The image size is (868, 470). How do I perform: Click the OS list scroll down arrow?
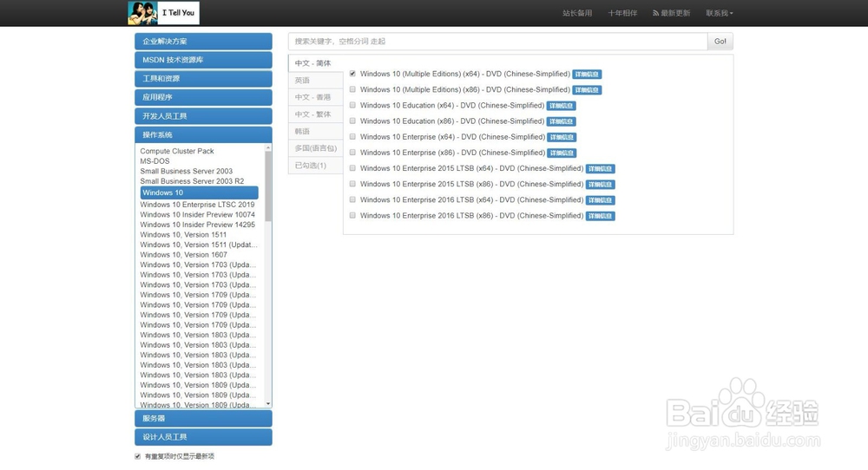(x=268, y=404)
